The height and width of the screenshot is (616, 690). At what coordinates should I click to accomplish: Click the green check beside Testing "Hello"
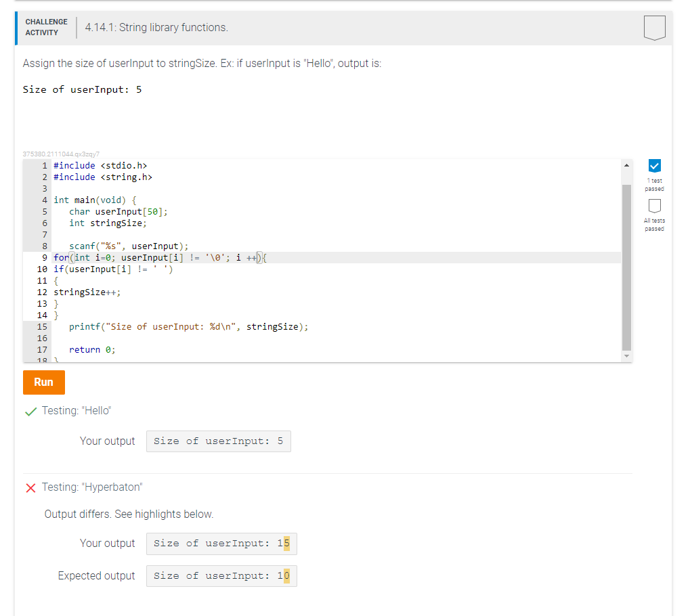point(30,412)
